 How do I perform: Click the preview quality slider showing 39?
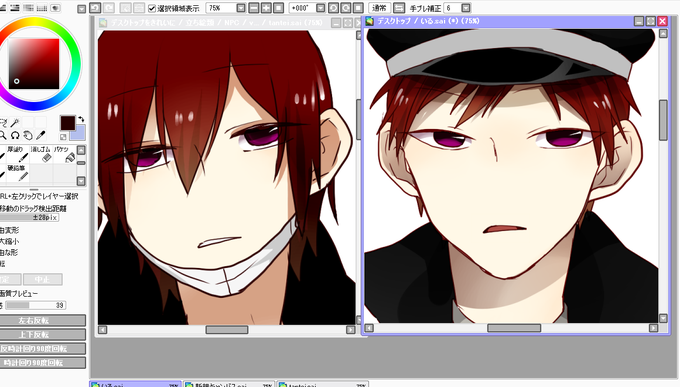[36, 305]
